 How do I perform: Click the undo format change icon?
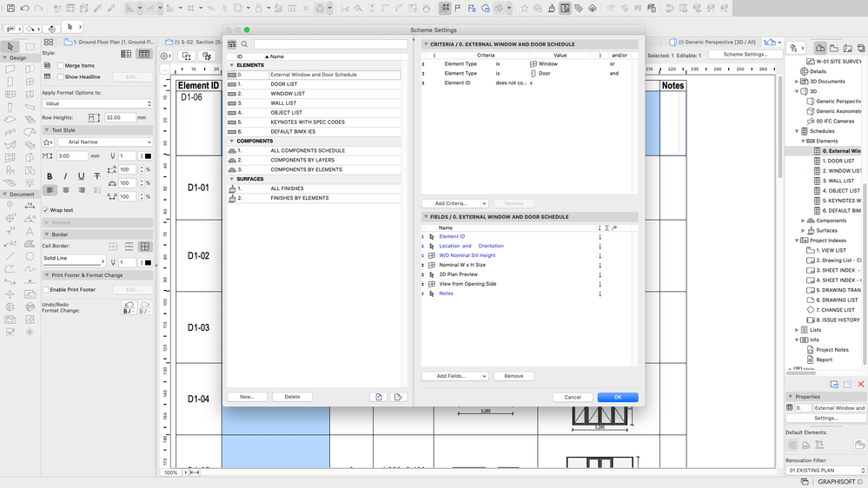129,306
